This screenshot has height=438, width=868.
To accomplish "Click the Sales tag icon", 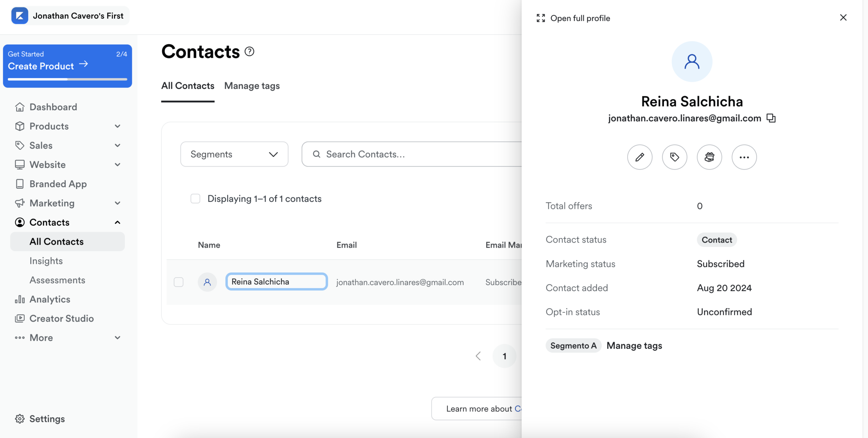I will pyautogui.click(x=20, y=146).
